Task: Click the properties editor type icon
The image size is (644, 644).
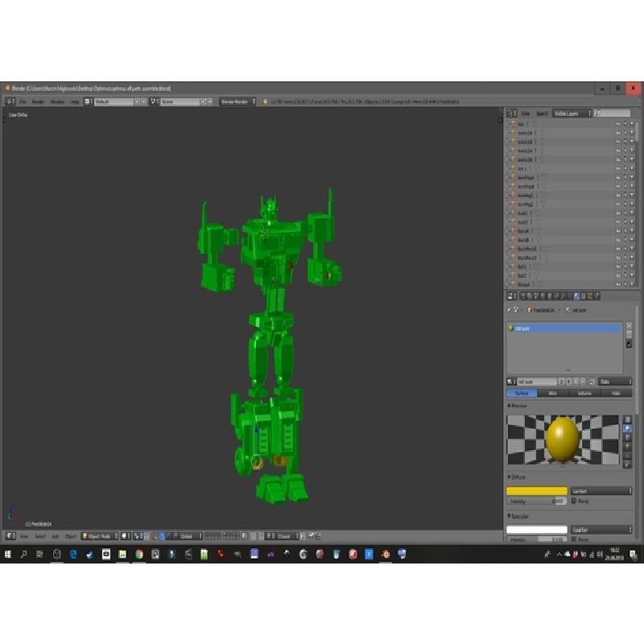Action: point(512,295)
